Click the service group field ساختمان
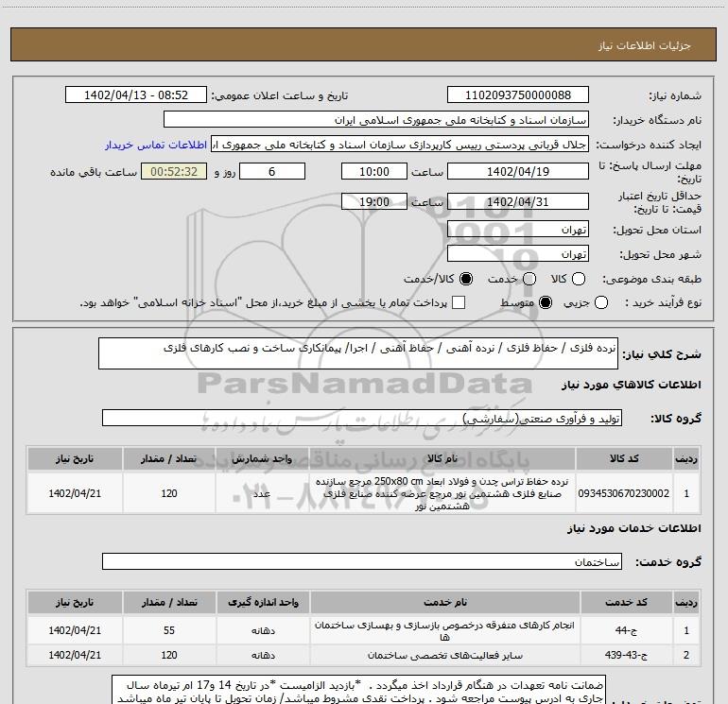Viewport: 728px width, 704px height. pyautogui.click(x=362, y=561)
